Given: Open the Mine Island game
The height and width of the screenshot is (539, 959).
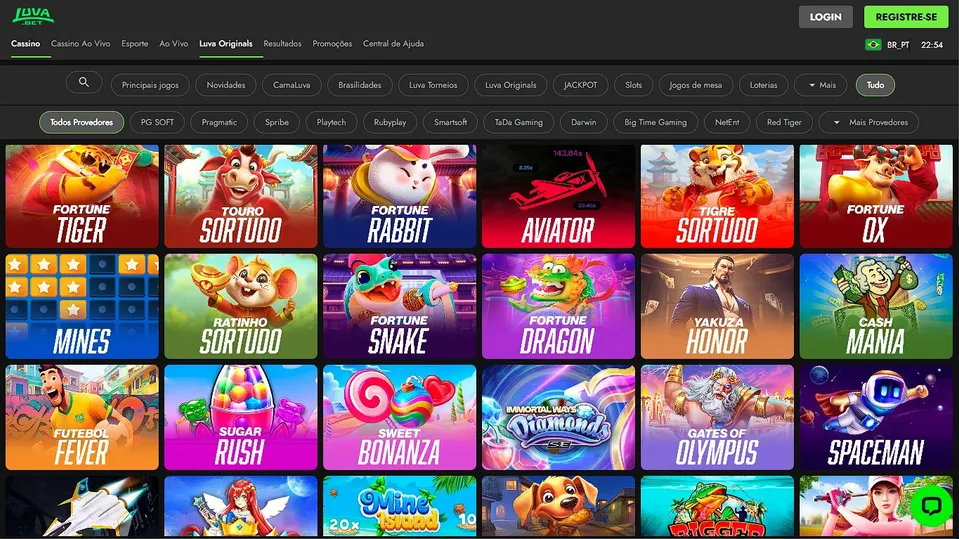Looking at the screenshot, I should point(399,507).
